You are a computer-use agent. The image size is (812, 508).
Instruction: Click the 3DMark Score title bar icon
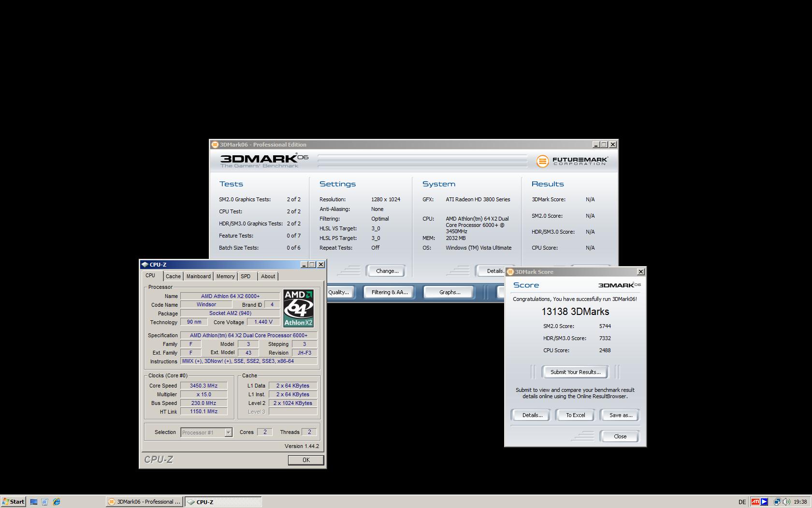point(510,272)
